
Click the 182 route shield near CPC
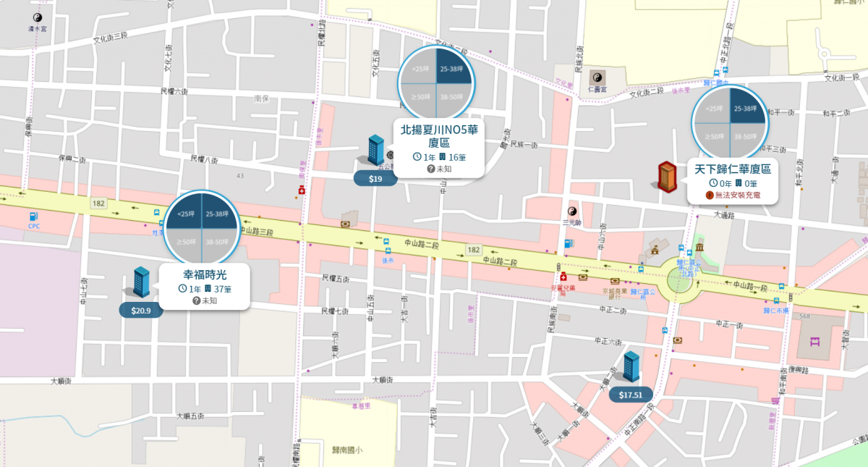point(98,204)
